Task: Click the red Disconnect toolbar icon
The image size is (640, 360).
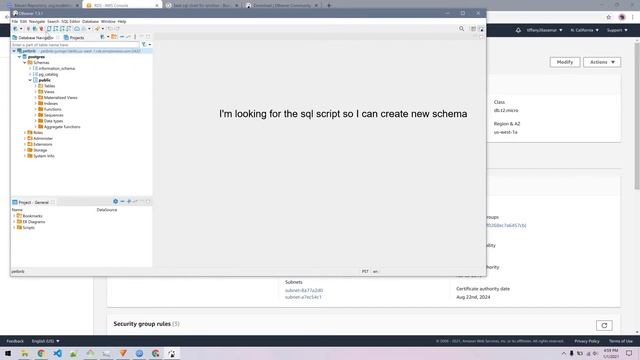Action: (x=41, y=29)
